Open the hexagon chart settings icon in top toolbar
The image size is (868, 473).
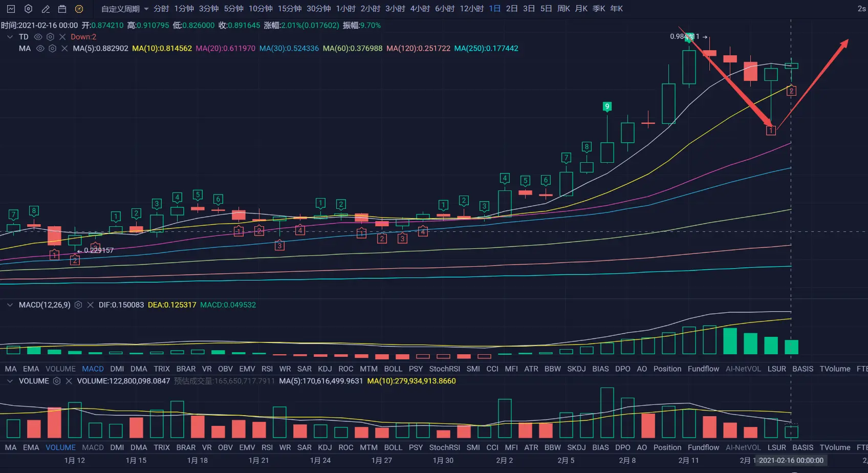29,9
